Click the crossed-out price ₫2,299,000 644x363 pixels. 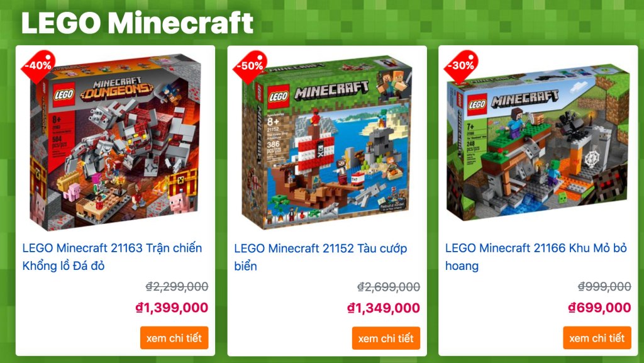point(177,287)
